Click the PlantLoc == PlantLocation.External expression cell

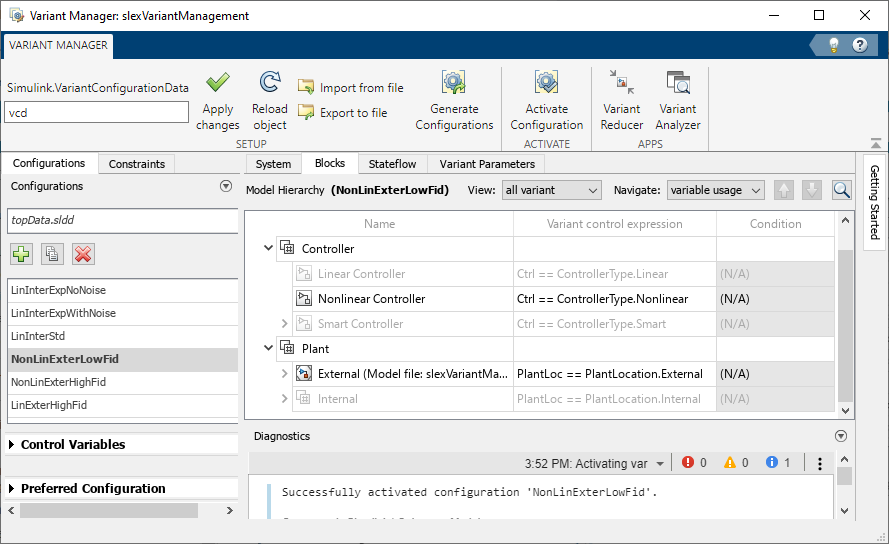click(615, 373)
